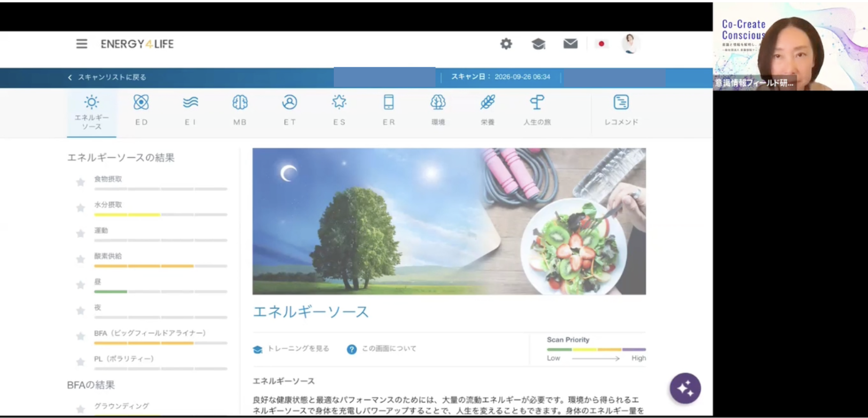Select the 運動 item
The height and width of the screenshot is (418, 868).
click(101, 231)
